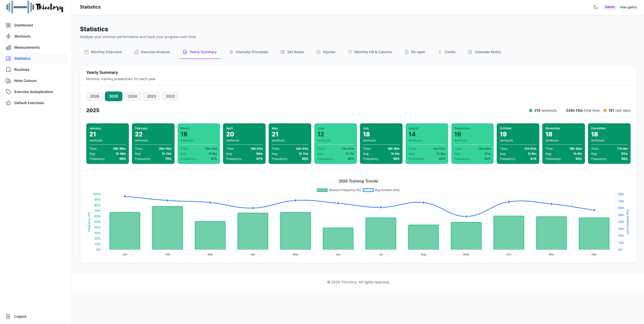Viewport: 644px width, 324px height.
Task: Click the Workouts lightning bolt icon
Action: click(8, 36)
